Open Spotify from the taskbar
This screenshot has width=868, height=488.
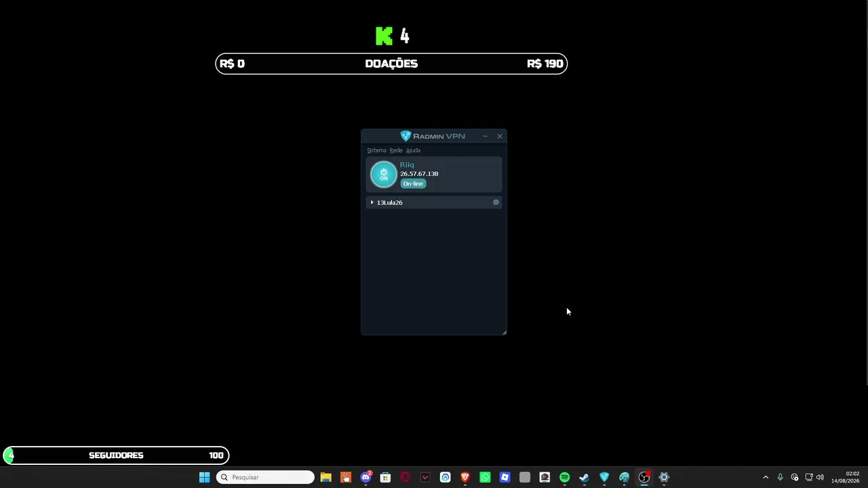tap(564, 477)
